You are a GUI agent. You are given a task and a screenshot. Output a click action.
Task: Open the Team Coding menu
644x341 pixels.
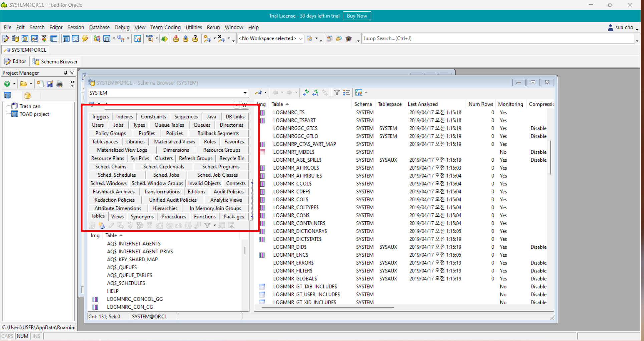click(x=165, y=28)
